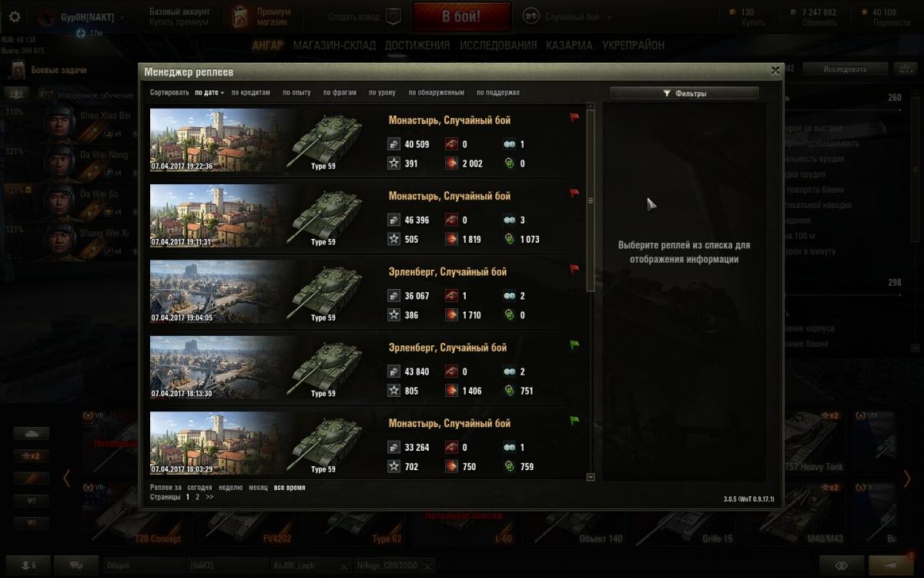Click the Фильтры button
924x578 pixels.
point(685,93)
